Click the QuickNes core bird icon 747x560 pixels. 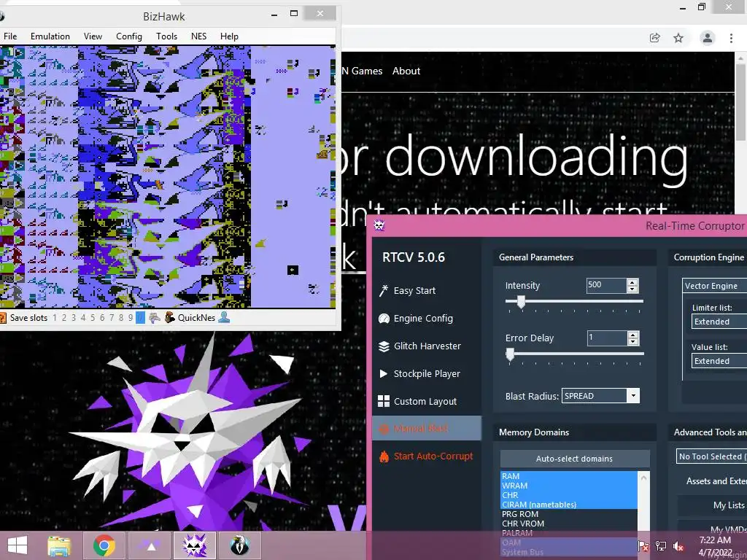point(169,318)
